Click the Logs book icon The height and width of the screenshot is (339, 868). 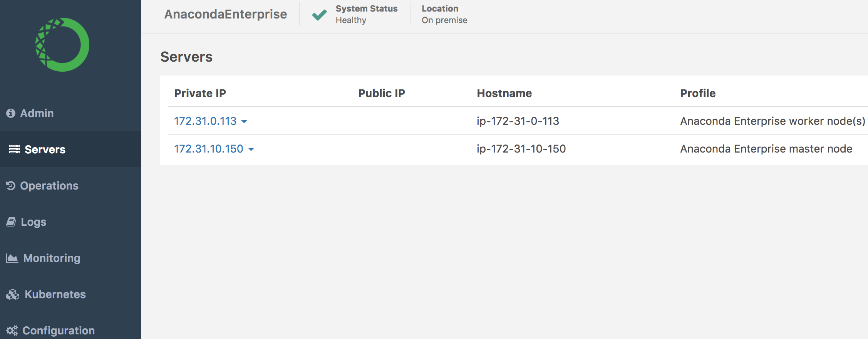[12, 222]
